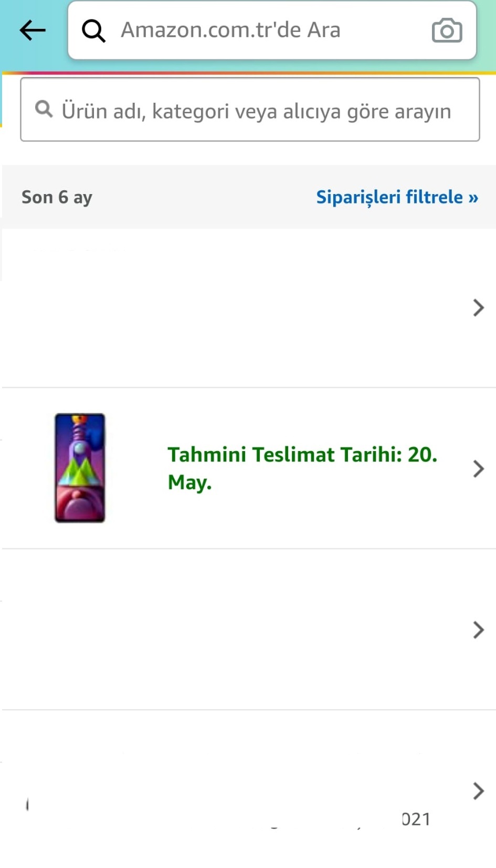Expand the third order using its chevron

[478, 629]
